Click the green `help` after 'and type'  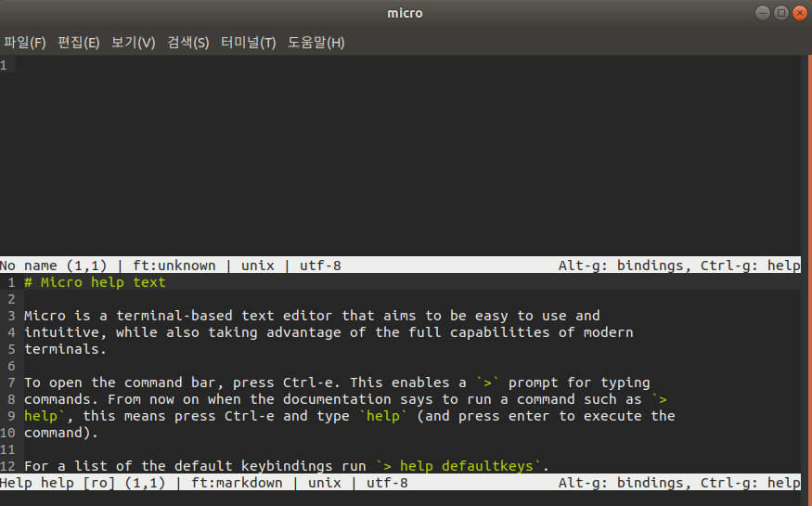pos(383,416)
